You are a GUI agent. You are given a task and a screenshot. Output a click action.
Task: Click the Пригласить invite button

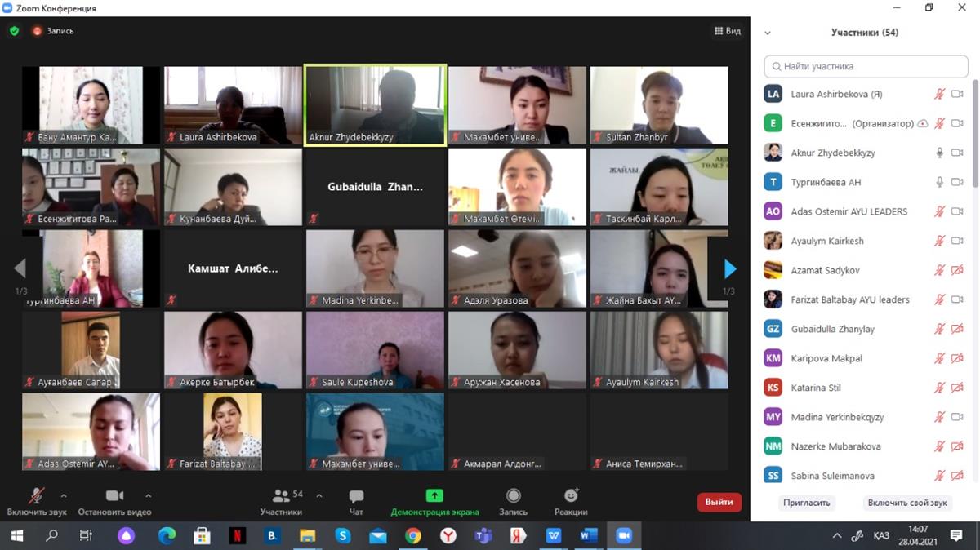coord(806,503)
